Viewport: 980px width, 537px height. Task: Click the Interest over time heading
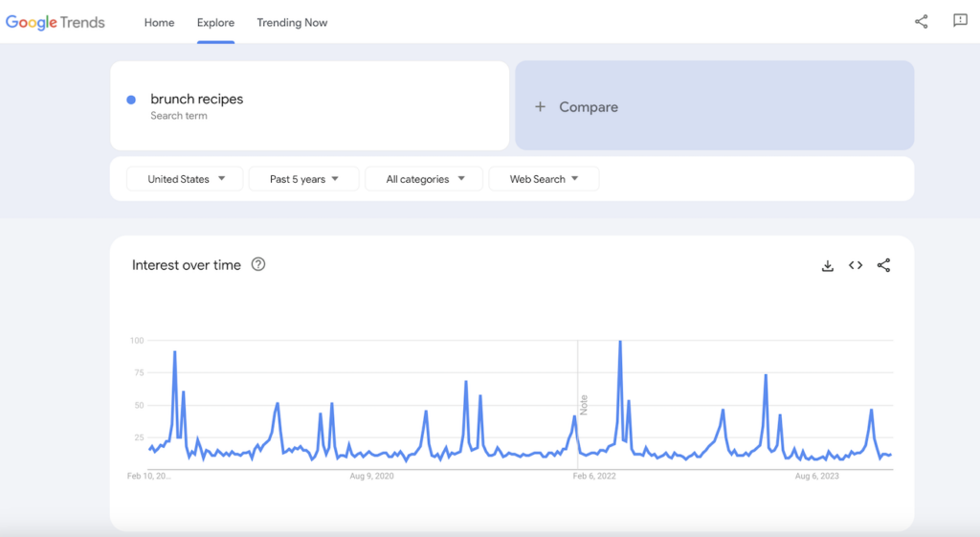pyautogui.click(x=187, y=265)
